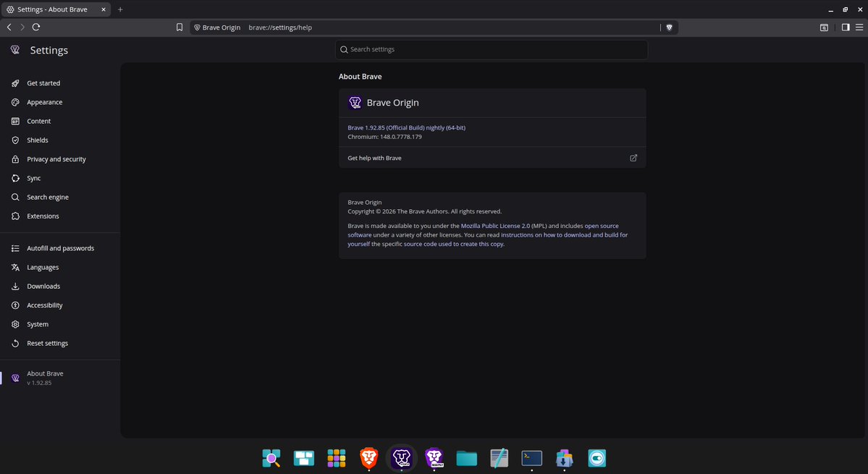
Task: Open Extensions settings page
Action: [x=43, y=216]
